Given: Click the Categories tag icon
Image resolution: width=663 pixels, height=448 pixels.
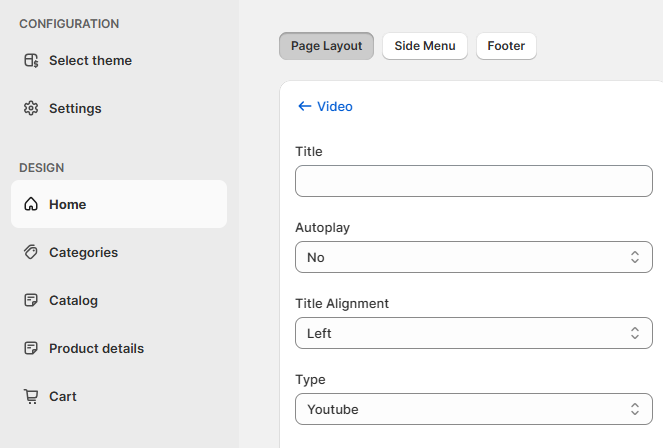Looking at the screenshot, I should pyautogui.click(x=31, y=252).
